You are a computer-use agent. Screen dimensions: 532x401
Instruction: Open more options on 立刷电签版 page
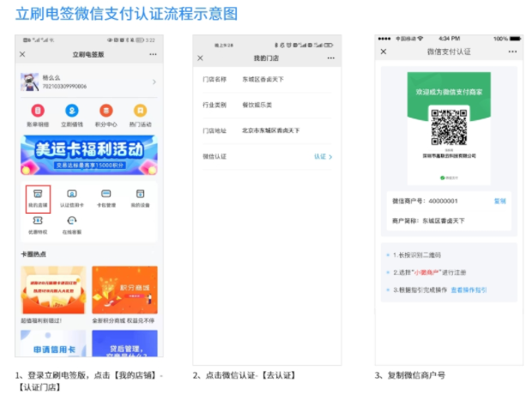[153, 54]
